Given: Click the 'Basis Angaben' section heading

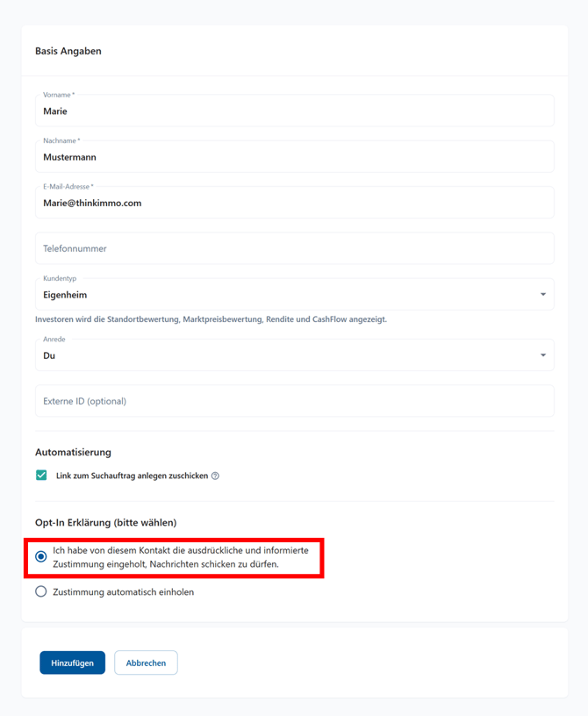Looking at the screenshot, I should (x=68, y=51).
